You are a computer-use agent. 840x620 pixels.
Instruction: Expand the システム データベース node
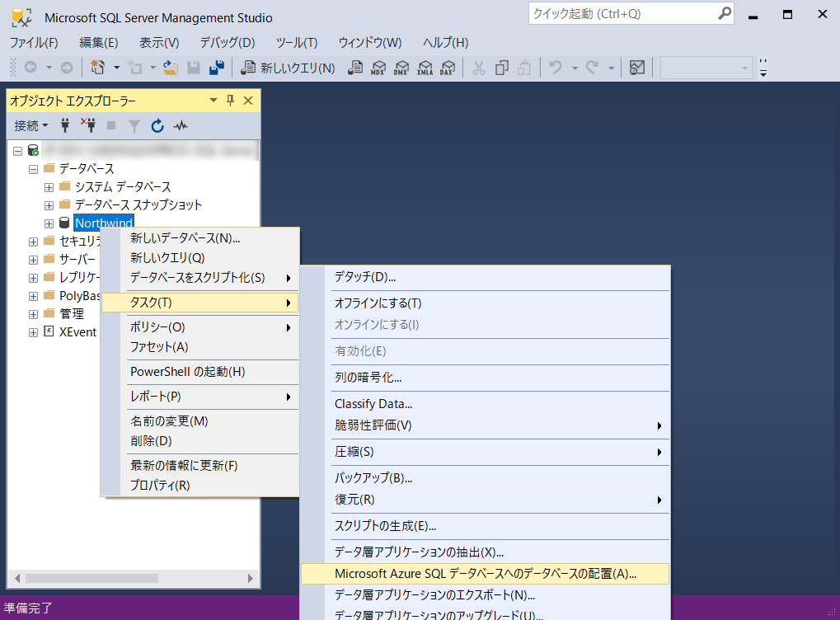pyautogui.click(x=49, y=187)
